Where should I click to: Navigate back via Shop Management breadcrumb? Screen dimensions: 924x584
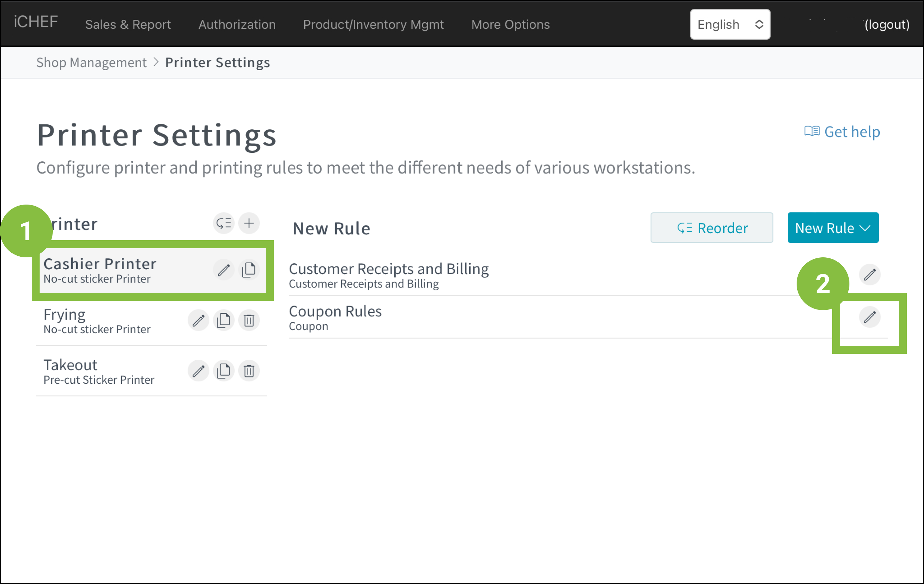91,62
